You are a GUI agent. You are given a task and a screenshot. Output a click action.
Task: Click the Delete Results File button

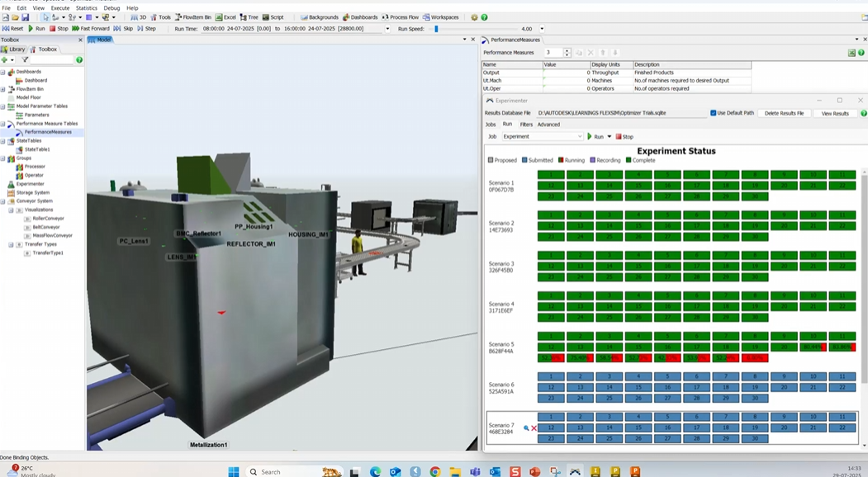pos(784,113)
